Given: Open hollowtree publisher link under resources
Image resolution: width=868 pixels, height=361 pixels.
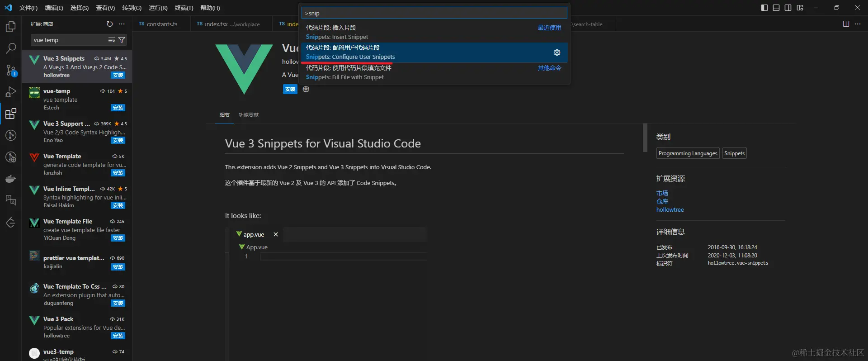Looking at the screenshot, I should pos(670,210).
